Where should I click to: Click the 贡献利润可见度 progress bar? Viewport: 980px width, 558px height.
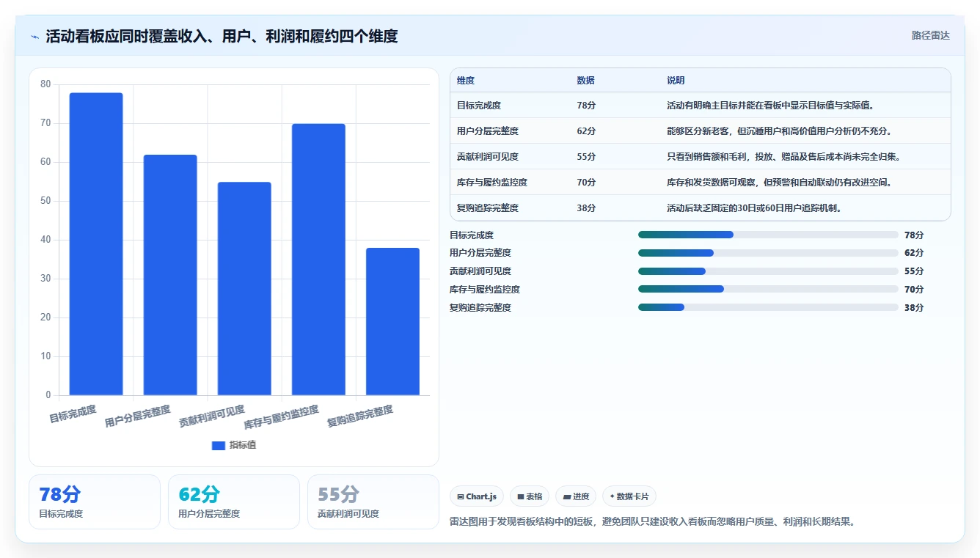pos(768,271)
